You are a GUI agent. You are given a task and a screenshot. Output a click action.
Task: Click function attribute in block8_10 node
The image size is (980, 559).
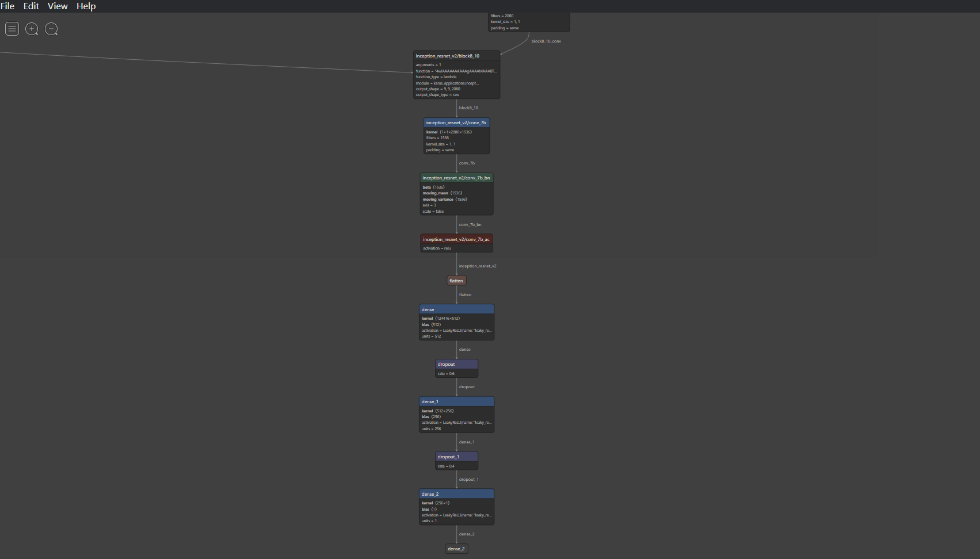point(456,71)
